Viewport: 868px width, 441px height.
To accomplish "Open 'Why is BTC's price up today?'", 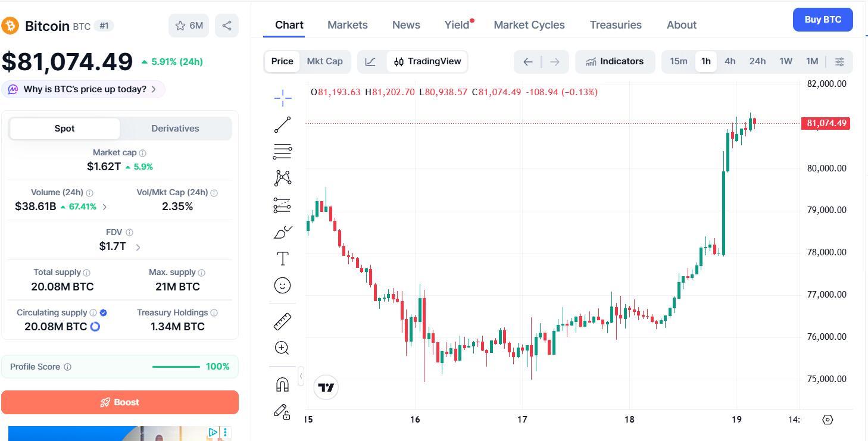I will [x=83, y=89].
